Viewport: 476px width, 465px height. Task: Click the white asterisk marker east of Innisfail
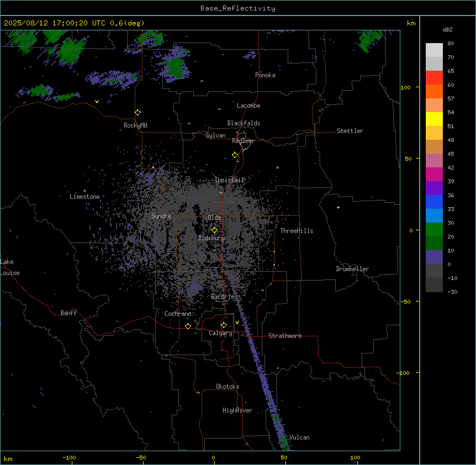tap(277, 167)
